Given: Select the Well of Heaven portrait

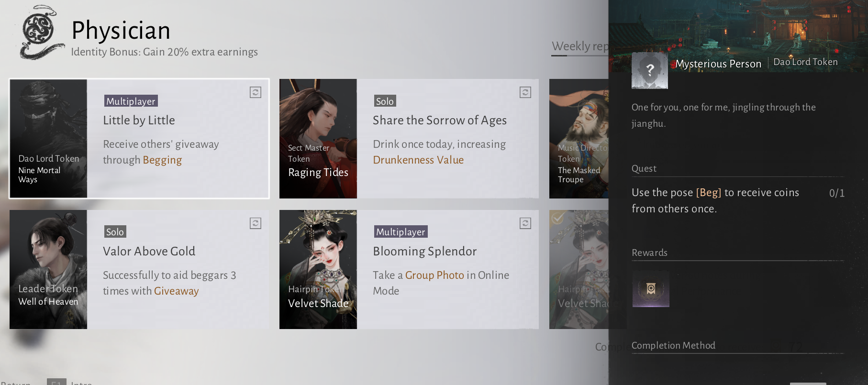Looking at the screenshot, I should 48,269.
